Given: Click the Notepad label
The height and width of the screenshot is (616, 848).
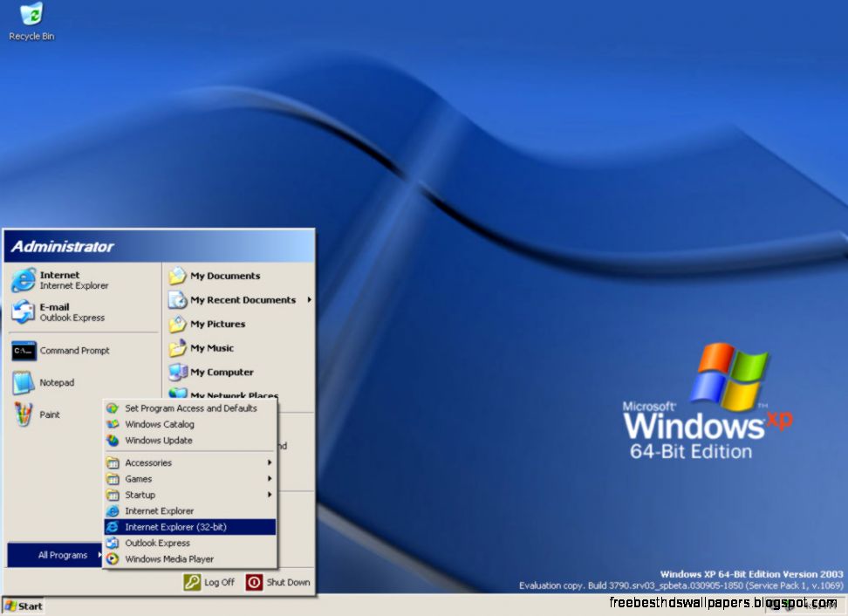Looking at the screenshot, I should (57, 382).
